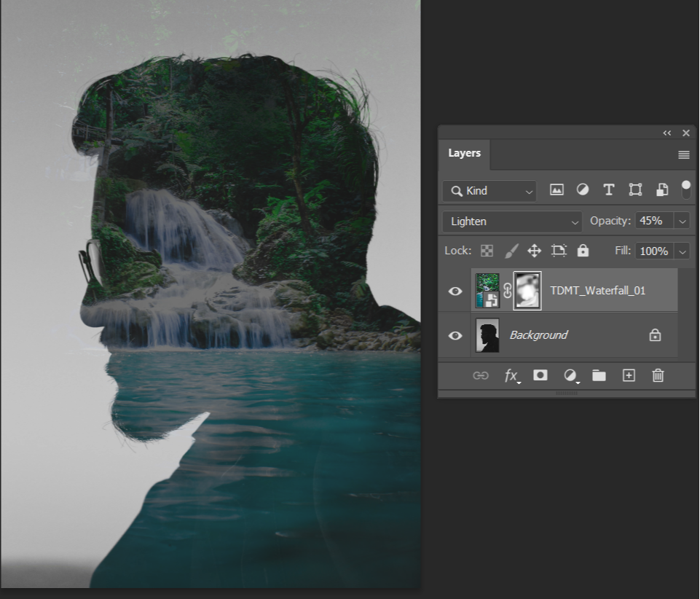700x599 pixels.
Task: Click the Background layer lock icon
Action: (x=655, y=335)
